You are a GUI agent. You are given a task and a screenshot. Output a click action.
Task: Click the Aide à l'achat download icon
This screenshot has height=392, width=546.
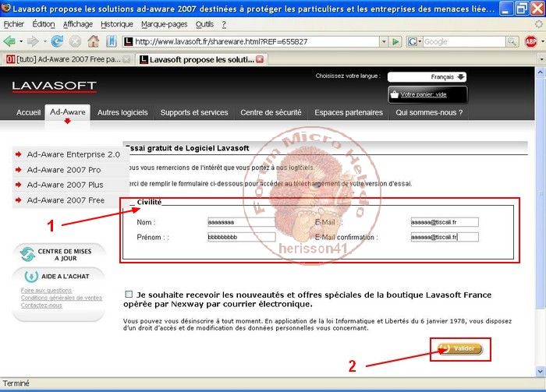pos(31,276)
